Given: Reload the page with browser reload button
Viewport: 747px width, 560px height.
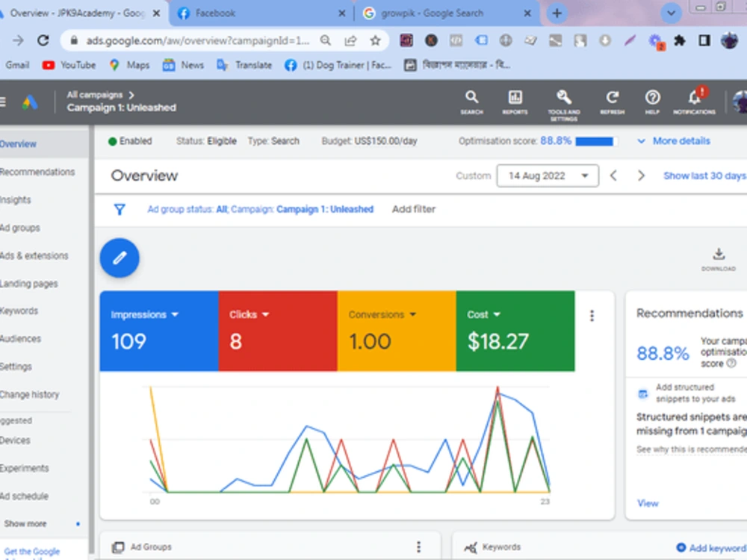Looking at the screenshot, I should point(43,40).
